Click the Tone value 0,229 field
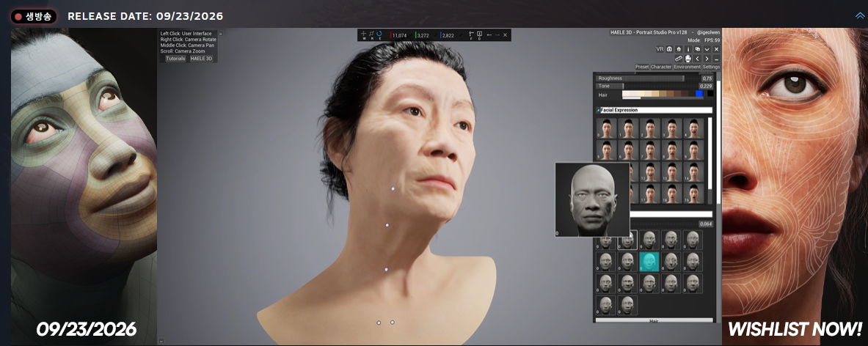868x346 pixels. (x=705, y=86)
